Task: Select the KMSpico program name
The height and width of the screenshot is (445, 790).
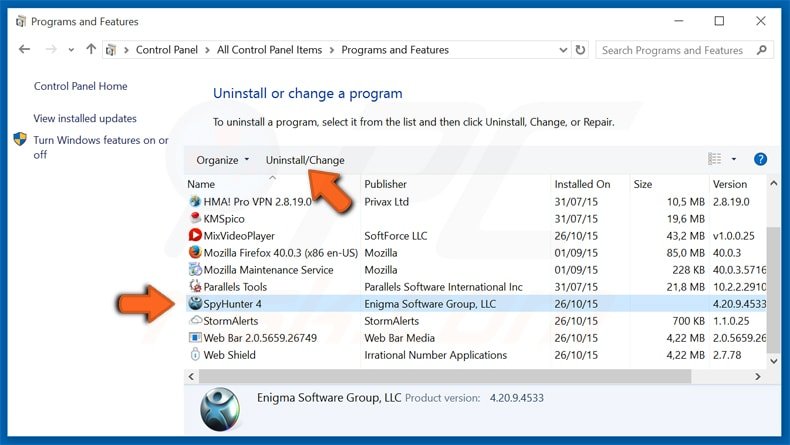Action: click(224, 219)
